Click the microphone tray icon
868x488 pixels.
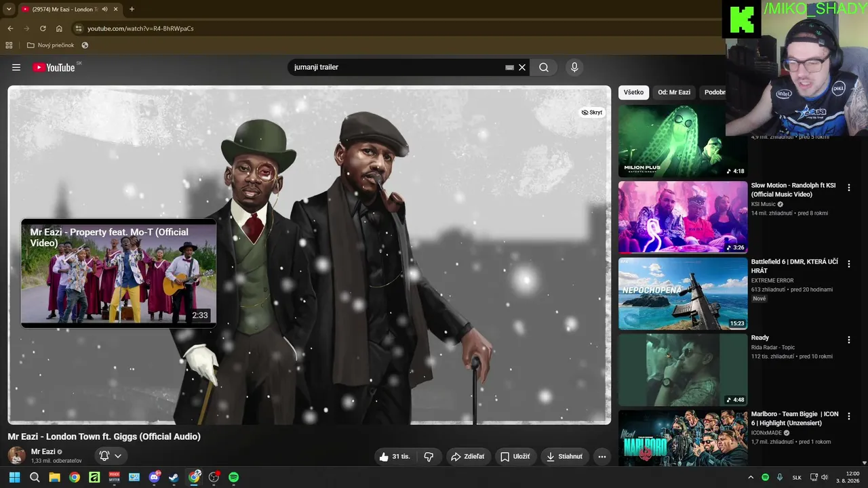780,477
